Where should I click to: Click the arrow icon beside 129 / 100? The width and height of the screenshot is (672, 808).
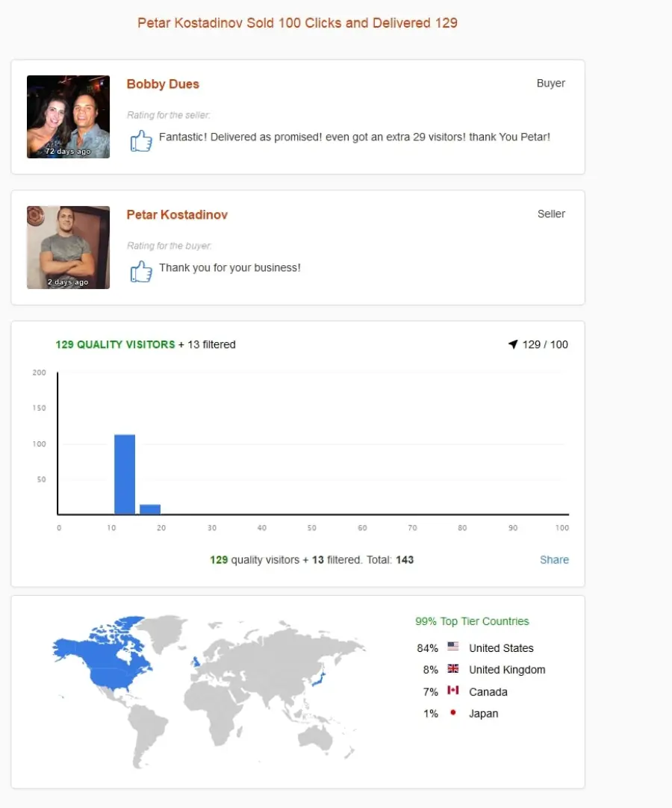[513, 344]
